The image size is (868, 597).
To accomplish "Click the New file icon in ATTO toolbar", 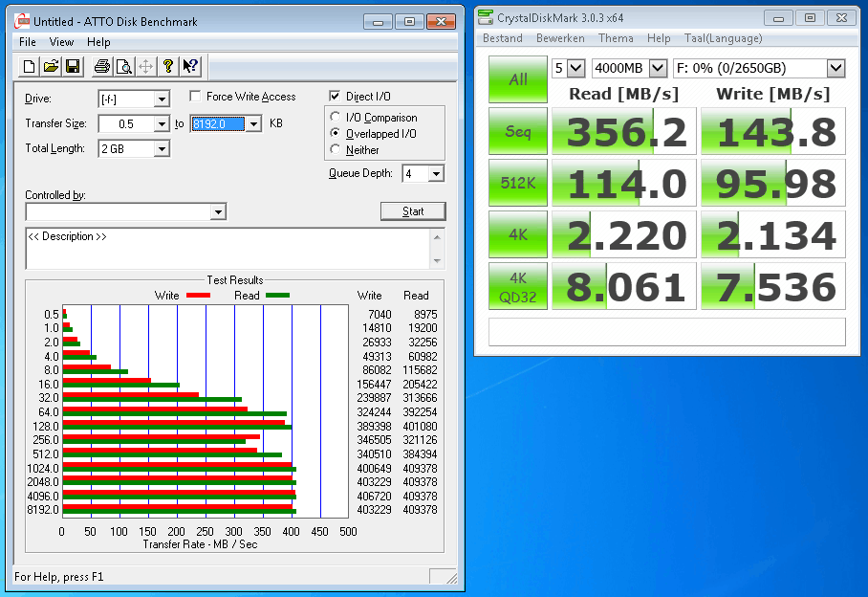I will [x=30, y=66].
